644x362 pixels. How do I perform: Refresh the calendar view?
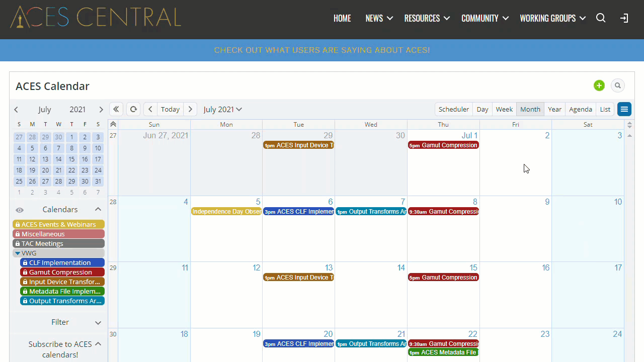click(133, 109)
